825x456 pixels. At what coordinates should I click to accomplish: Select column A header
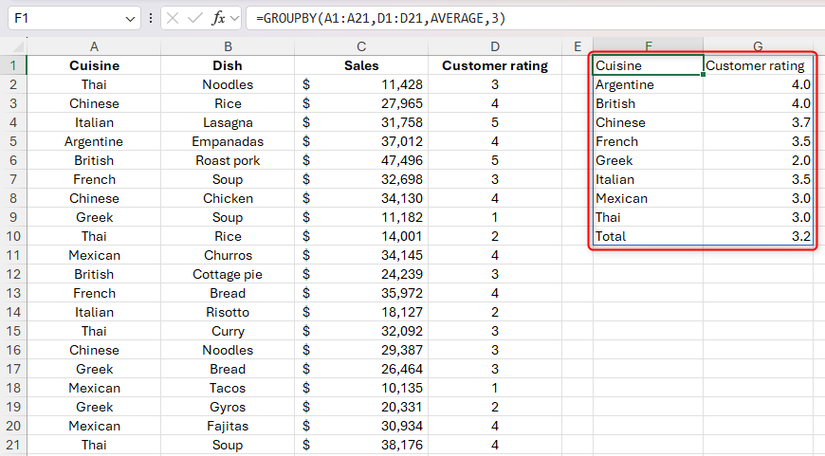[x=94, y=46]
